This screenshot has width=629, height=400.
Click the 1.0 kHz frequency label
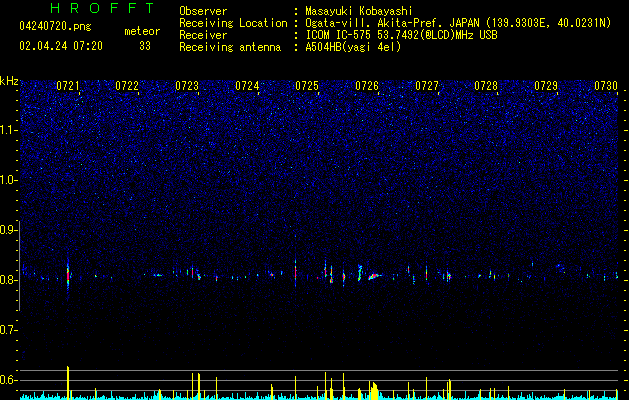[9, 180]
